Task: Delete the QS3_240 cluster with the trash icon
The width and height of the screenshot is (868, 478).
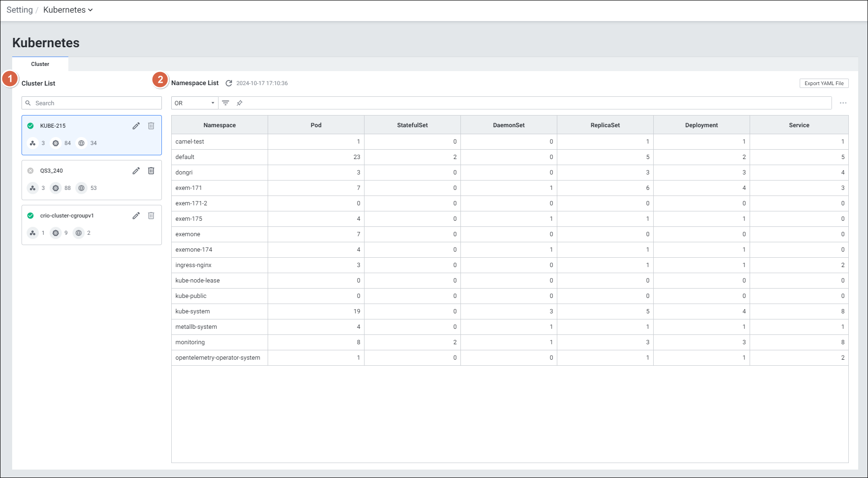Action: pyautogui.click(x=151, y=171)
